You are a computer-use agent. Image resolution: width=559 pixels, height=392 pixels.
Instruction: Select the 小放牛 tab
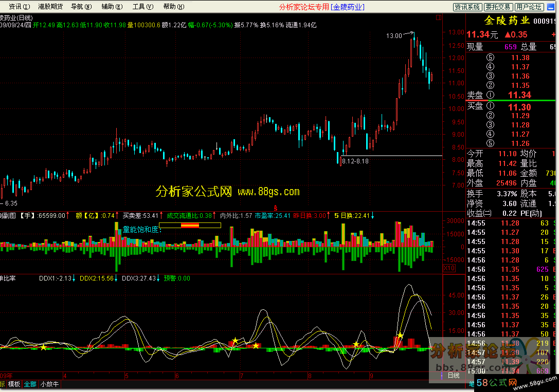pos(49,384)
